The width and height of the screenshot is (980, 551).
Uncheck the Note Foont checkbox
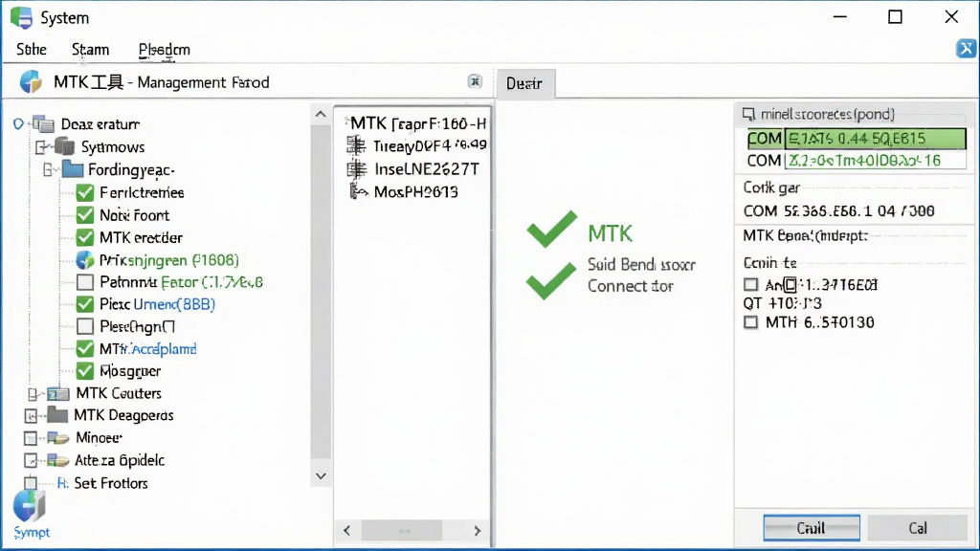(85, 215)
